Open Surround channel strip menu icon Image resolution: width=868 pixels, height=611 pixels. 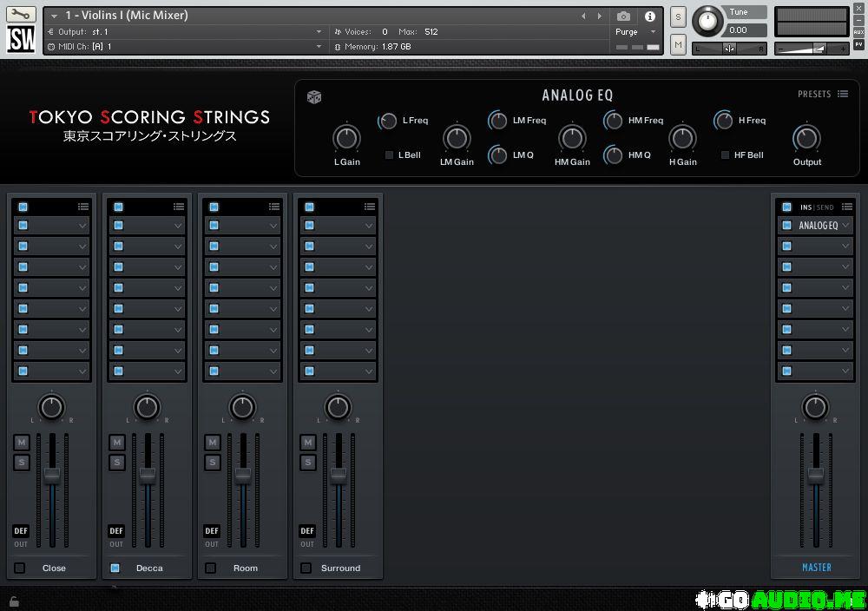click(x=370, y=207)
